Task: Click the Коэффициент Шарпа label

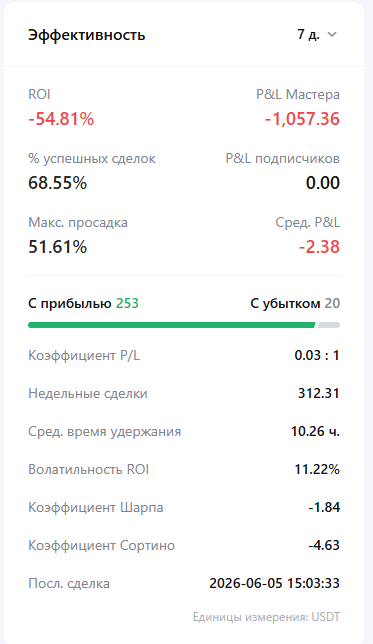Action: coord(96,508)
